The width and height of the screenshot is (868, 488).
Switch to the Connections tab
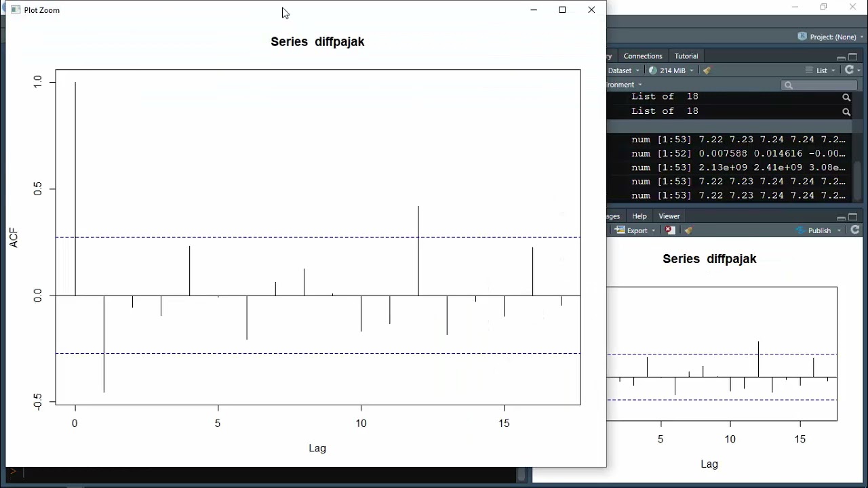(x=643, y=56)
